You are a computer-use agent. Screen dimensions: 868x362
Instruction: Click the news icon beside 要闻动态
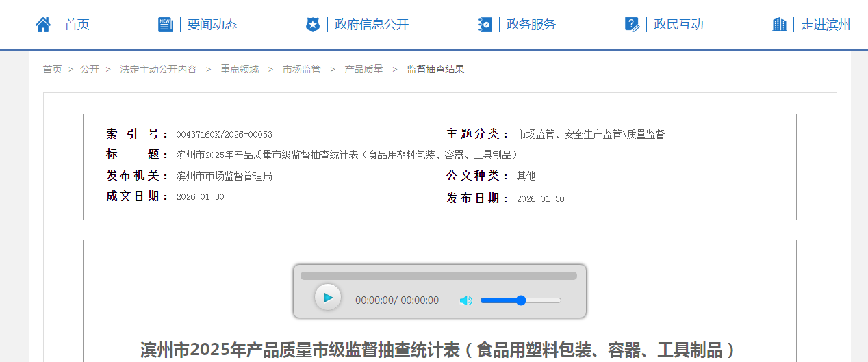point(166,25)
